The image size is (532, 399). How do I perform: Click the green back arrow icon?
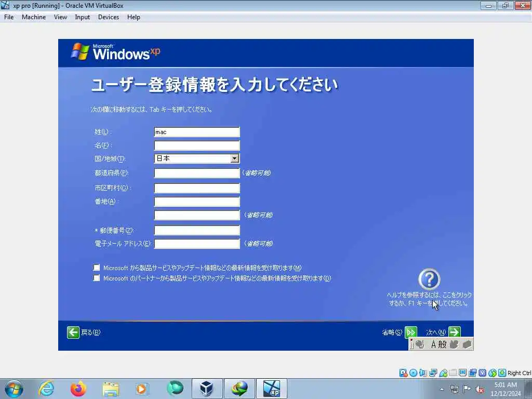pos(73,332)
